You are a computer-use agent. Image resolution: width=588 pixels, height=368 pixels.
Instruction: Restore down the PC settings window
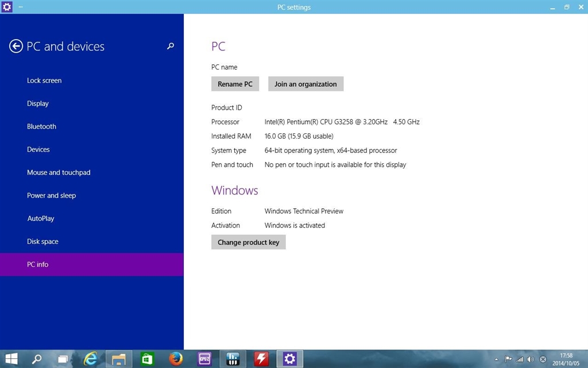[x=567, y=7]
